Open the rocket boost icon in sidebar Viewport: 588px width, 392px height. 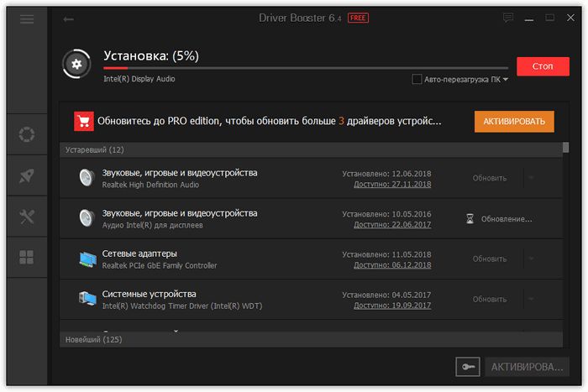point(27,175)
